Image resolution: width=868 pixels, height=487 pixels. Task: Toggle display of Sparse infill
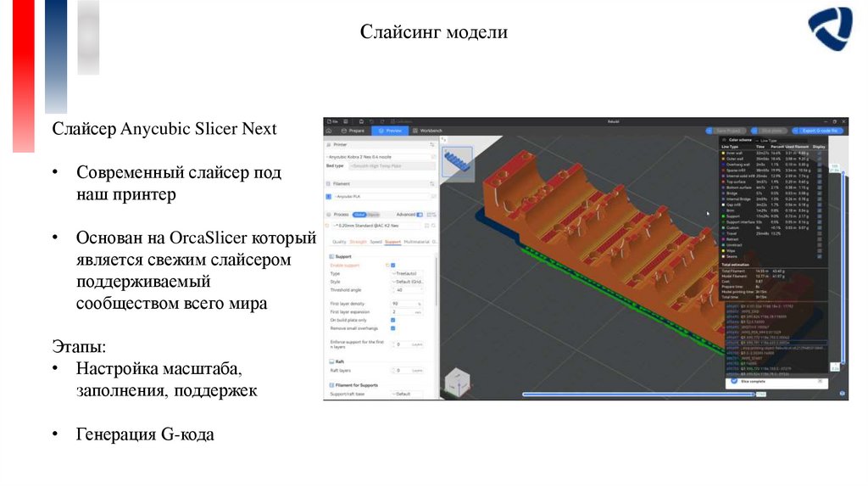(x=820, y=170)
